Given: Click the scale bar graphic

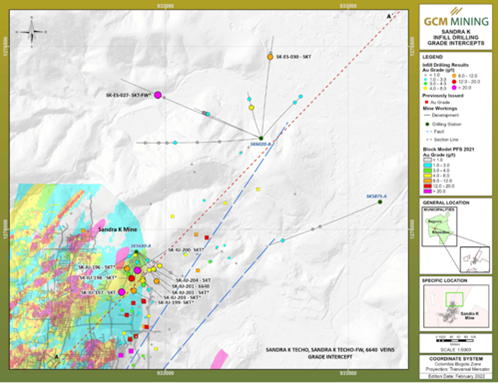Looking at the screenshot, I should tap(455, 341).
